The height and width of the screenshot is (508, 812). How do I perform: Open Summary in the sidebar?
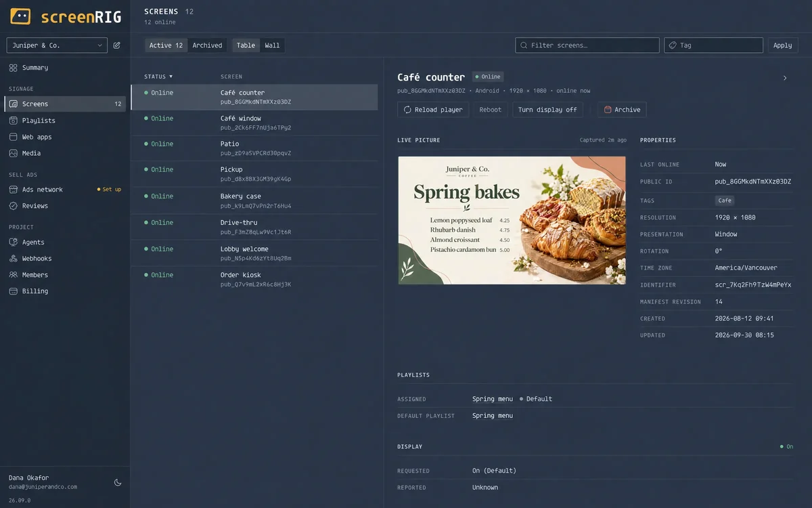click(x=65, y=68)
